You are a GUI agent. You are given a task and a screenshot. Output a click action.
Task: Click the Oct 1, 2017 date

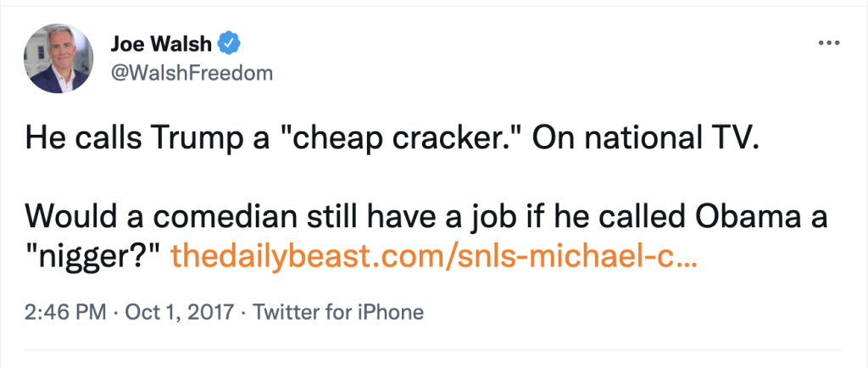177,312
